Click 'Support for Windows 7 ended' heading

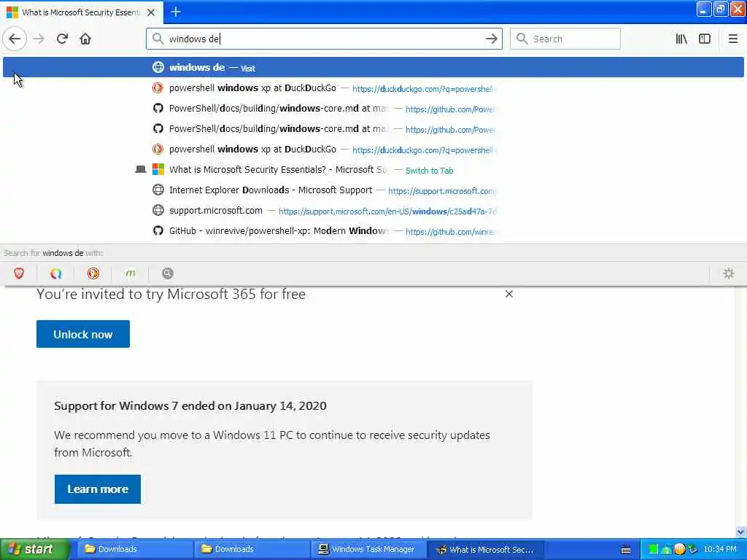tap(190, 406)
